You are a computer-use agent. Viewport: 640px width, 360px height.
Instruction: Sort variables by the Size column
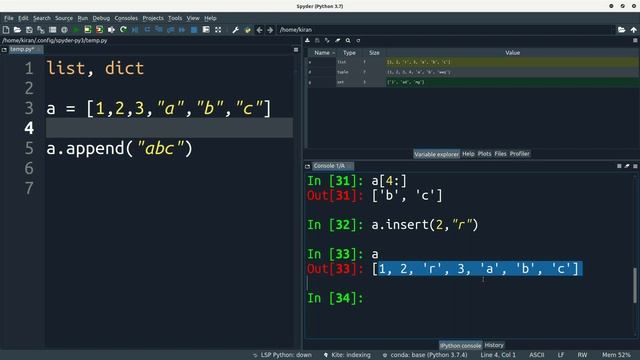[x=374, y=53]
